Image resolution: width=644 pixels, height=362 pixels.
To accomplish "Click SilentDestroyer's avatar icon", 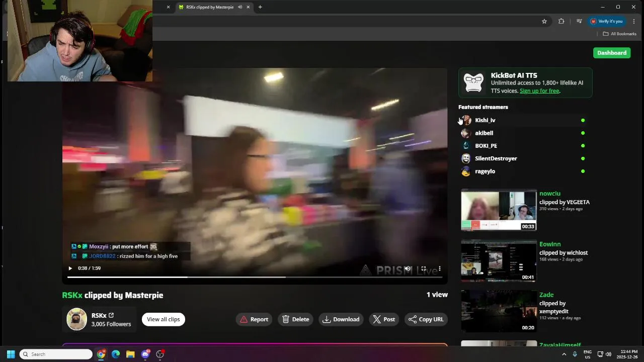I will [x=466, y=158].
